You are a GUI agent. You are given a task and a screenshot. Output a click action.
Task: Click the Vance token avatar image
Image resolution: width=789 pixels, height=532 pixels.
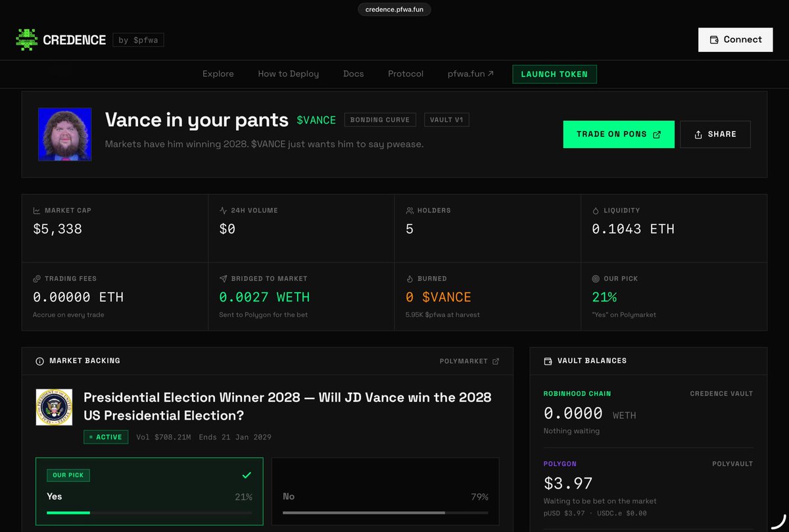[64, 134]
